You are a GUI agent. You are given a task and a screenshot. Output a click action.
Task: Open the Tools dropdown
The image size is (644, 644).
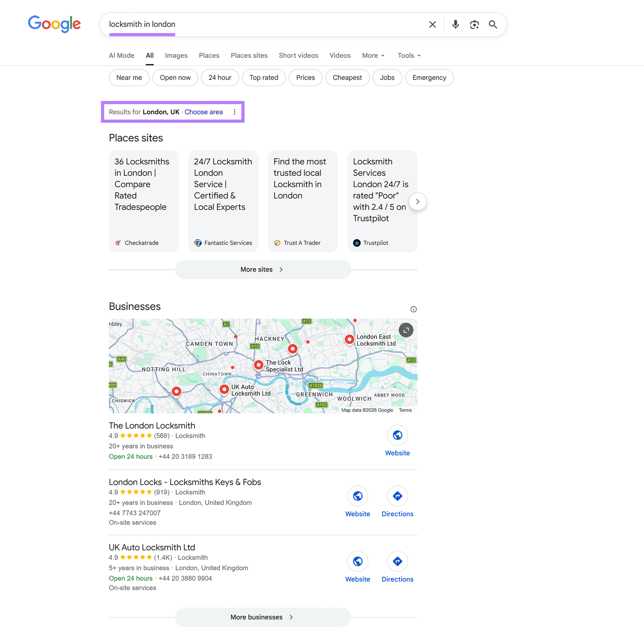409,55
